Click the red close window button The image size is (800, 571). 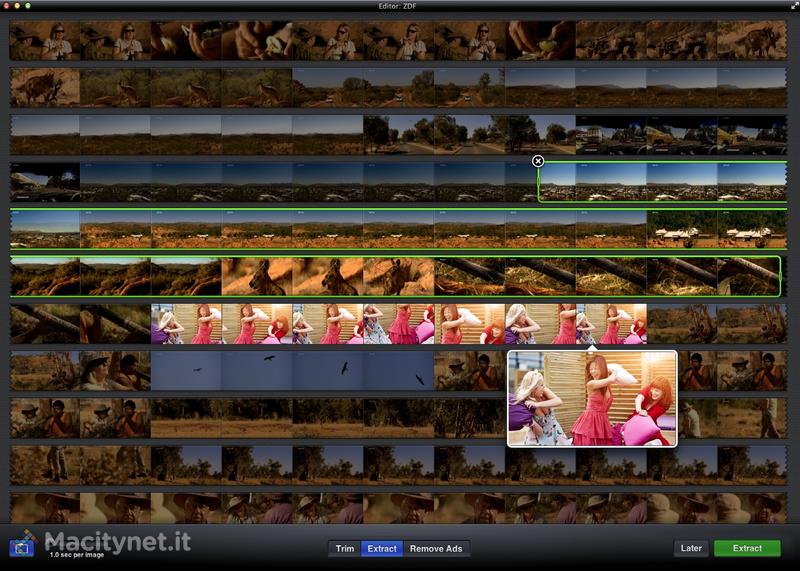tap(6, 6)
